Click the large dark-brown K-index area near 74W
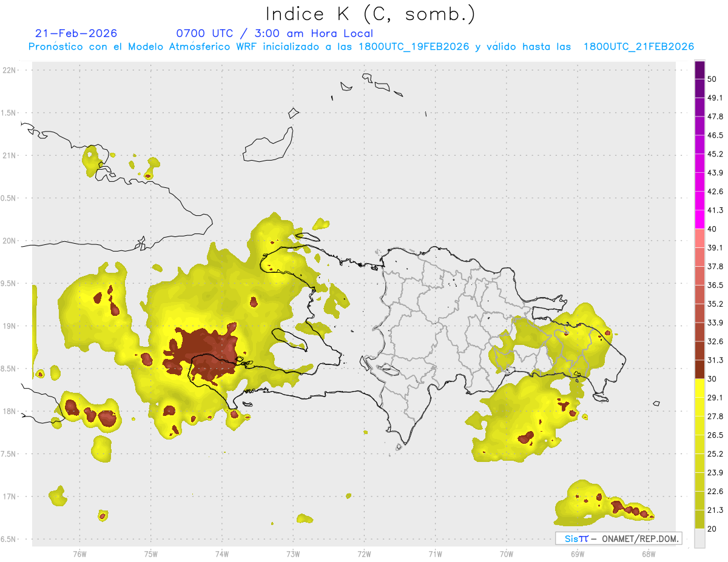728x562 pixels. pos(203,353)
